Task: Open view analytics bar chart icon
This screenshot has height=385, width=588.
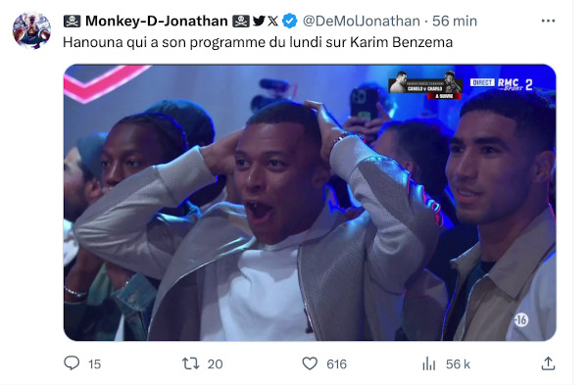Action: click(x=429, y=363)
